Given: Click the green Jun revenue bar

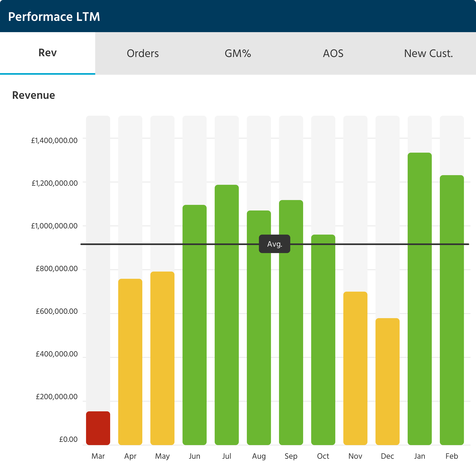Looking at the screenshot, I should 194,325.
